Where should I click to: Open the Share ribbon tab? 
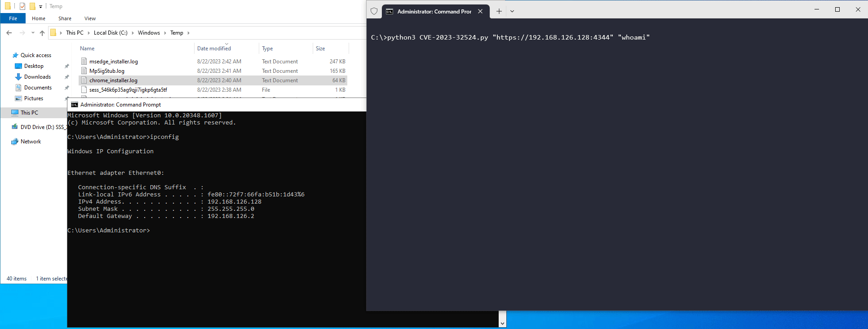[x=65, y=18]
